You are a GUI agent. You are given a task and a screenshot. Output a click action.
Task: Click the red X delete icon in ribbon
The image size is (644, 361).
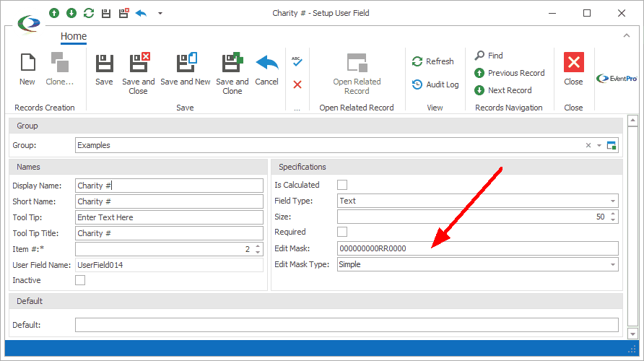pos(297,84)
